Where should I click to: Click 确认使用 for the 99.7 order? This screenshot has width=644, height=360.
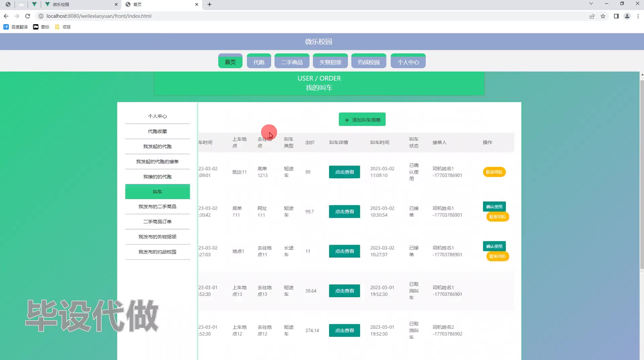coord(494,207)
